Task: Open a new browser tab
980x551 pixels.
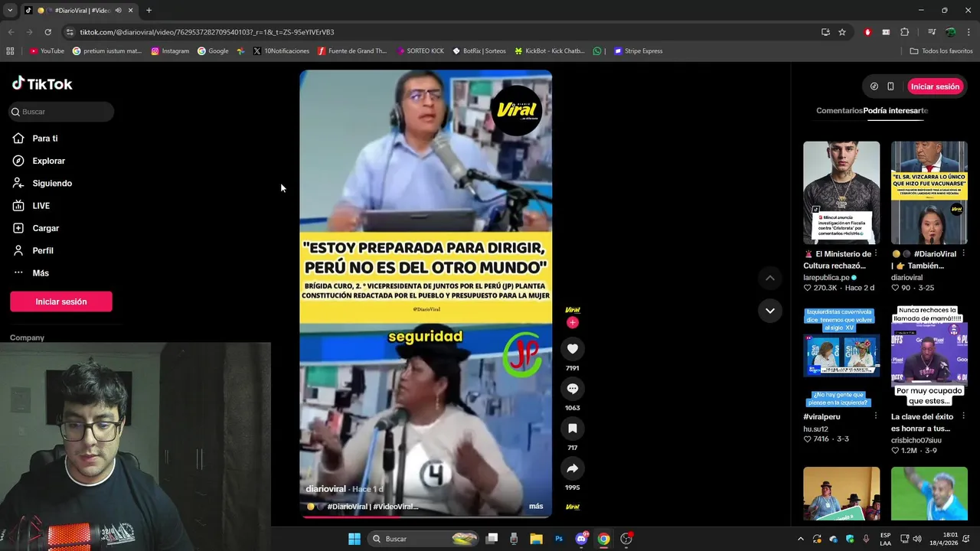Action: [x=149, y=11]
